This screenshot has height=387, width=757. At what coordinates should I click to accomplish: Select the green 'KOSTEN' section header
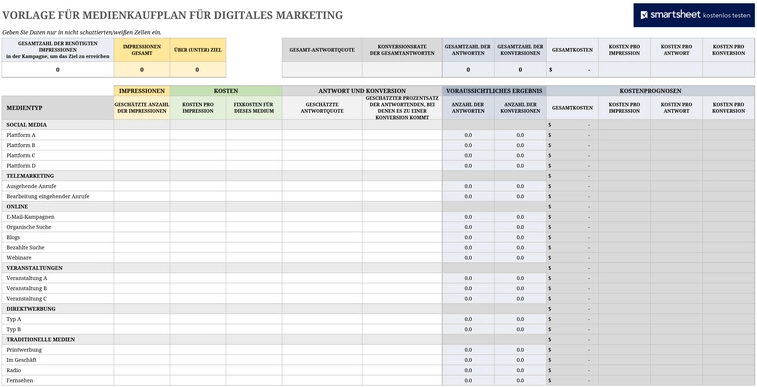click(226, 91)
